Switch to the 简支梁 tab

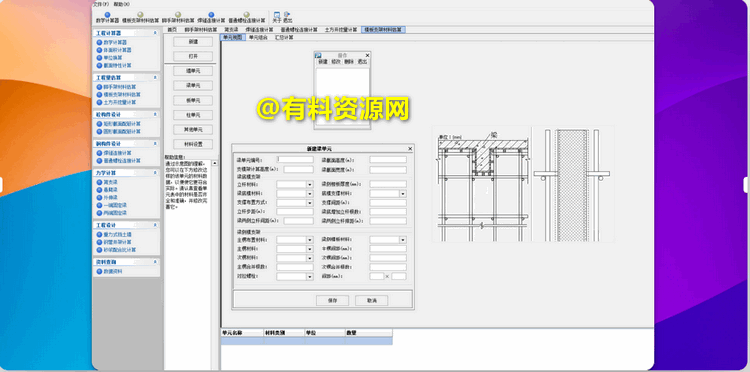[232, 30]
